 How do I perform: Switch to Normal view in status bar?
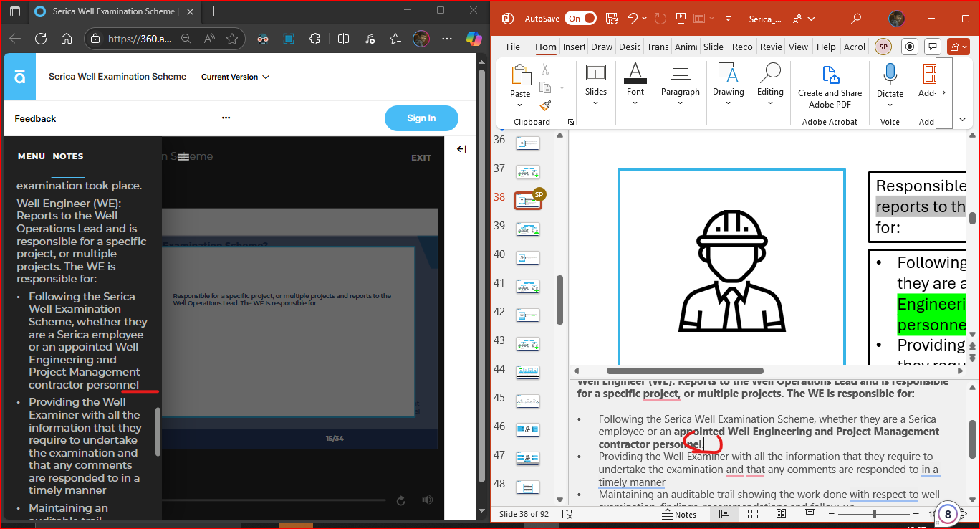tap(724, 514)
